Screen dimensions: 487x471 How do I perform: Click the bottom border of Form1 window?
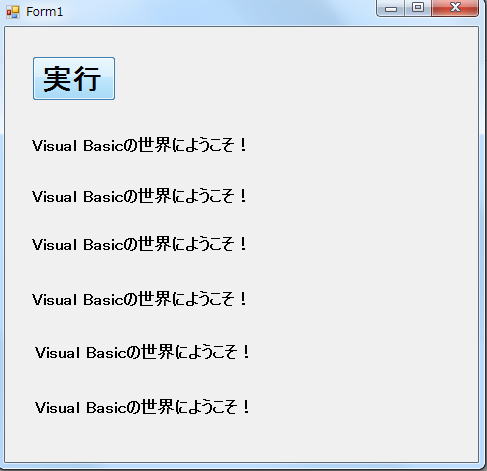point(243,466)
